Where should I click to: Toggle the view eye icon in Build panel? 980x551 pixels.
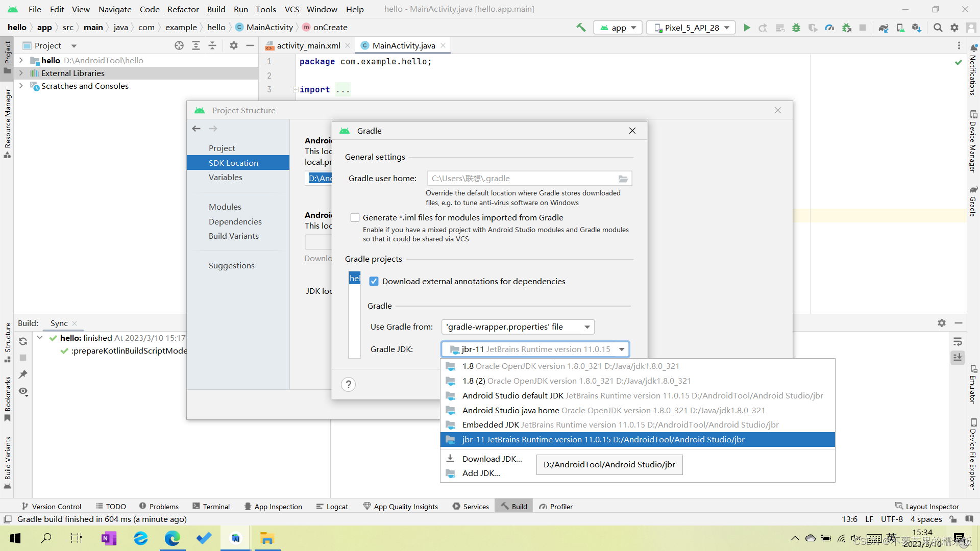tap(23, 391)
